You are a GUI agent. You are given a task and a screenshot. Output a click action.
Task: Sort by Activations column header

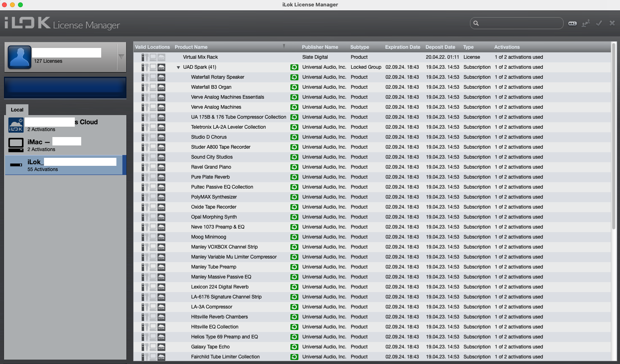click(x=507, y=47)
